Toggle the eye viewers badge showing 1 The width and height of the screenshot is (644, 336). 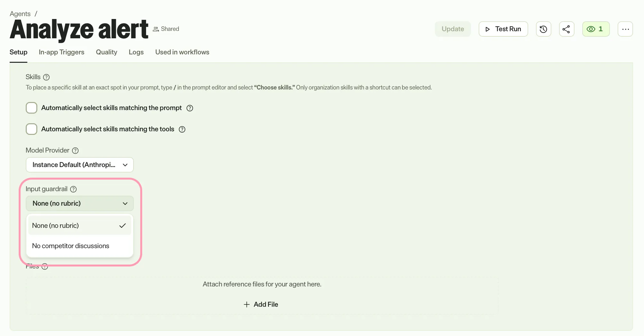(596, 29)
